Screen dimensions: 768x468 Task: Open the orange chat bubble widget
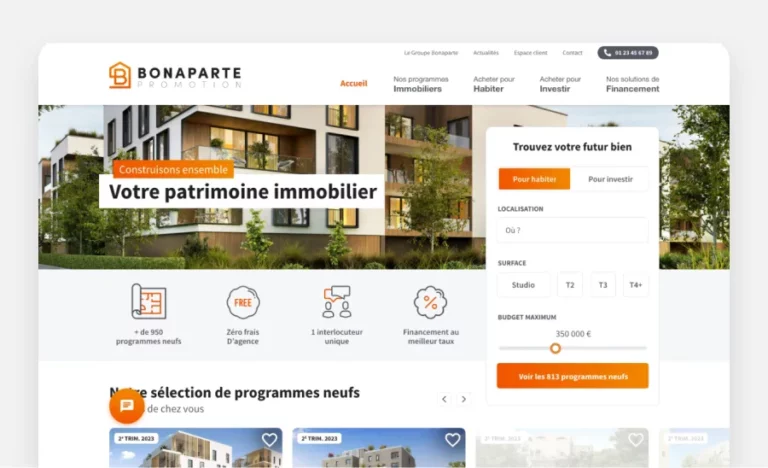[126, 405]
